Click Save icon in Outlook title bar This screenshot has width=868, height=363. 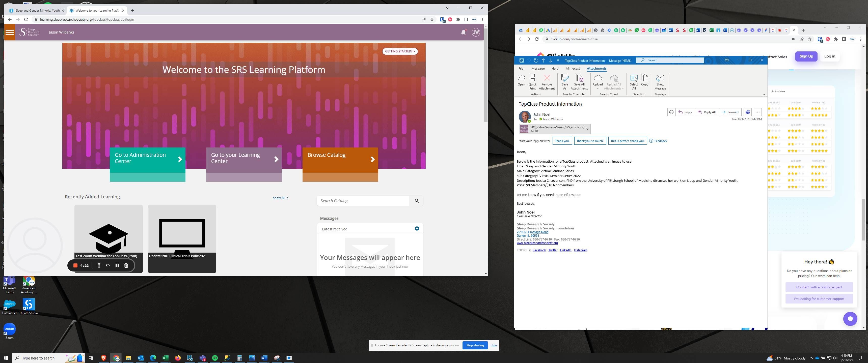521,60
